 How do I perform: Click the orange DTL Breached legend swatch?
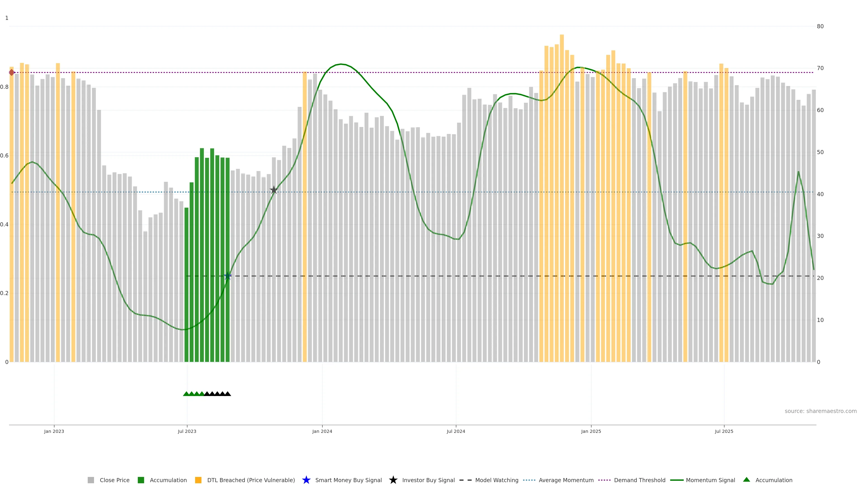[198, 480]
